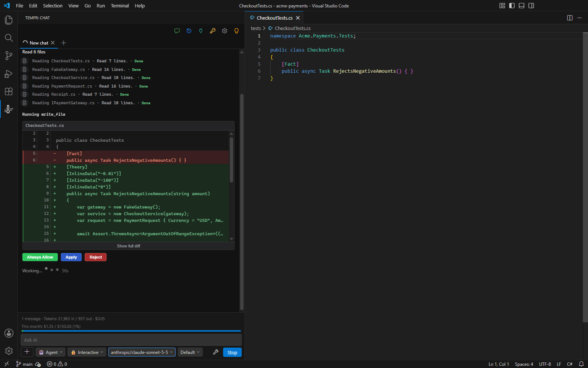This screenshot has height=368, width=588.
Task: Open the Interactive permission dropdown
Action: point(87,352)
